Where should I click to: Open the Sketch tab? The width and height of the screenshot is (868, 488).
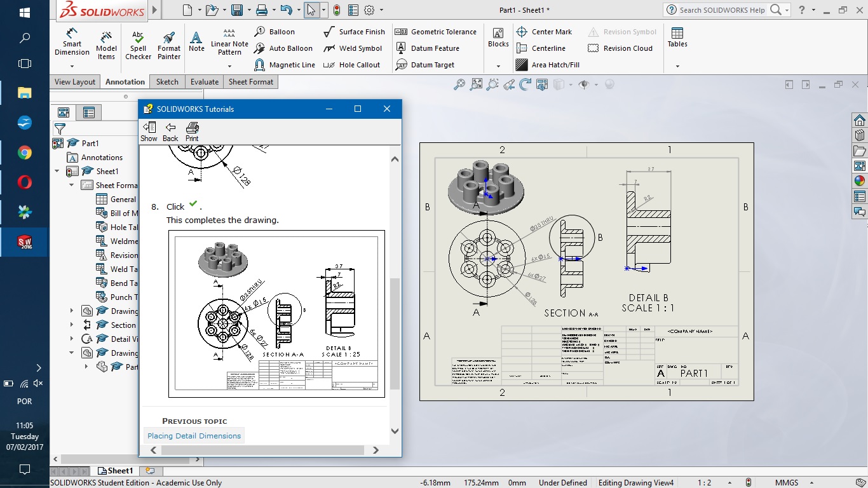(168, 82)
